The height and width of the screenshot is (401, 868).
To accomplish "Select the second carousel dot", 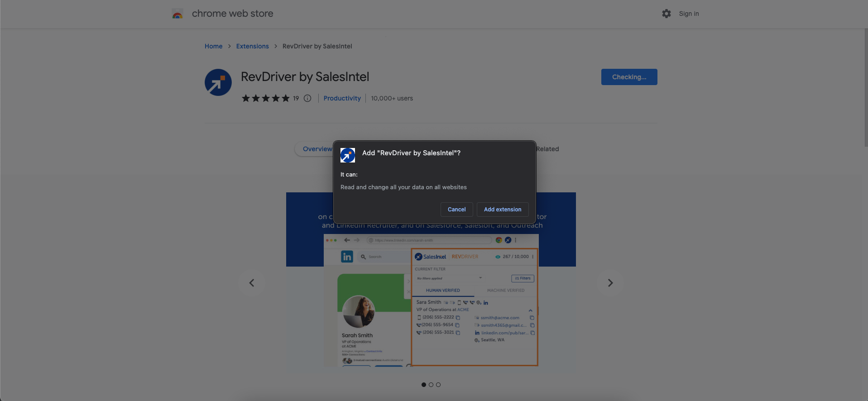I will [x=431, y=385].
